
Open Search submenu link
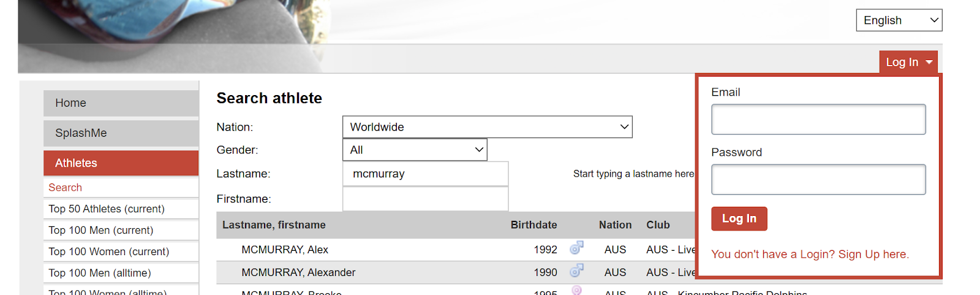pos(66,188)
